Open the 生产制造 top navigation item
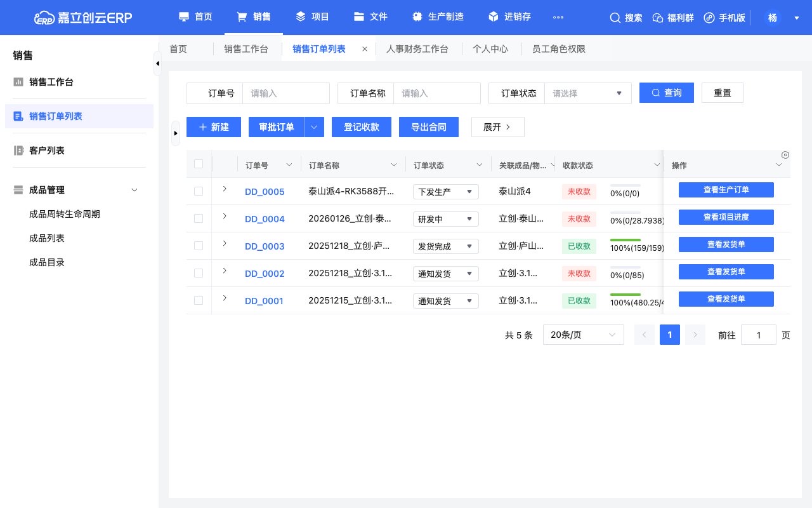Viewport: 812px width, 508px height. pos(438,17)
